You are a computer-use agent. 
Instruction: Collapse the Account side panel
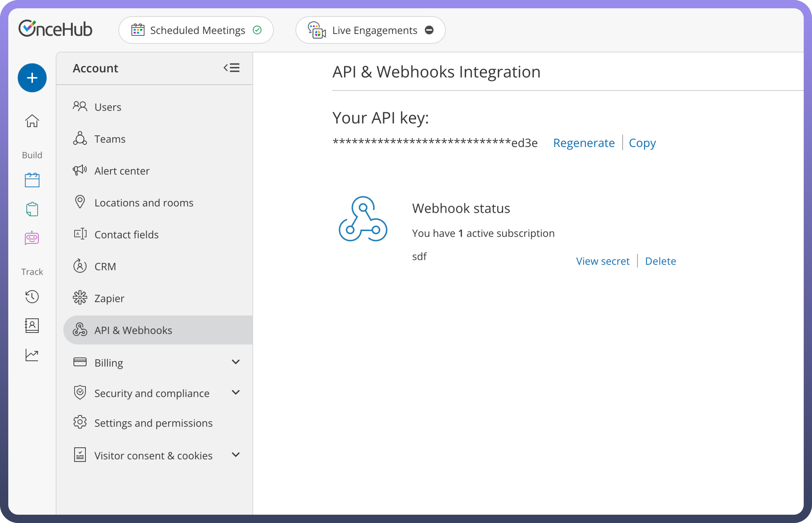point(232,68)
